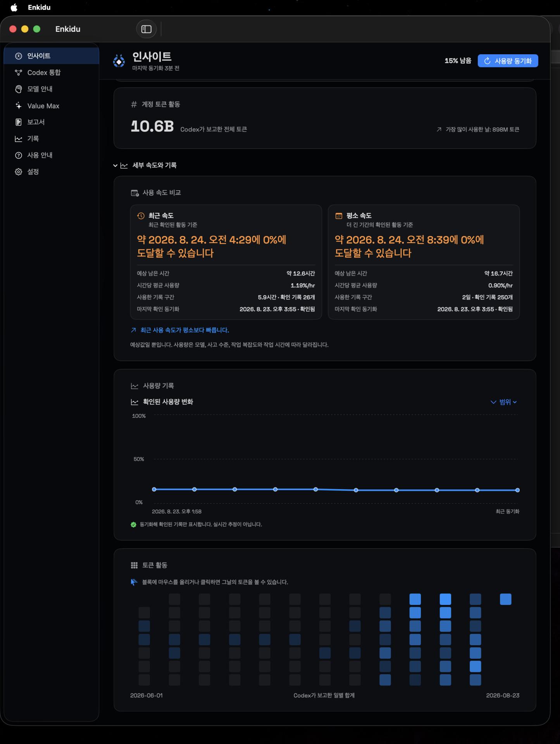This screenshot has height=744, width=560.
Task: Click the 평소 속도 calendar icon
Action: coord(339,216)
